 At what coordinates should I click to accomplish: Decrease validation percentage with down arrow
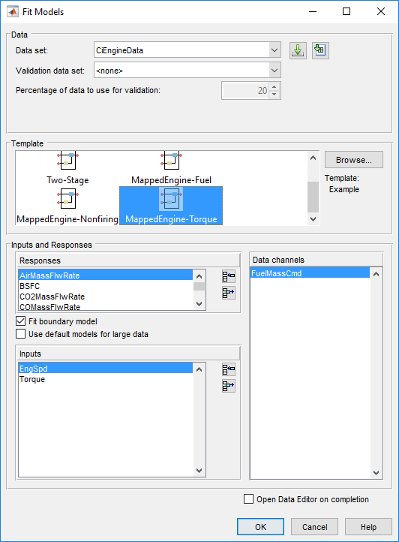coord(274,94)
